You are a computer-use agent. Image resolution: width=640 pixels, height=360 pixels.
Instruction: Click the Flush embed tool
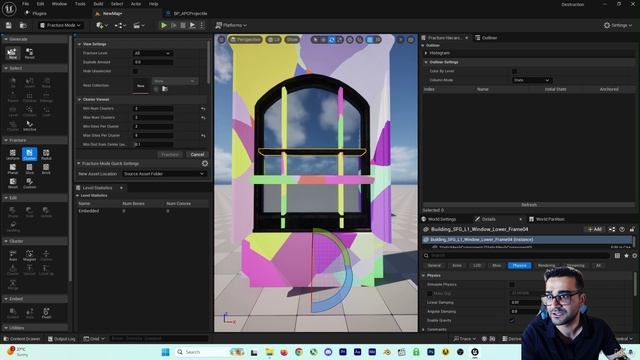click(46, 313)
